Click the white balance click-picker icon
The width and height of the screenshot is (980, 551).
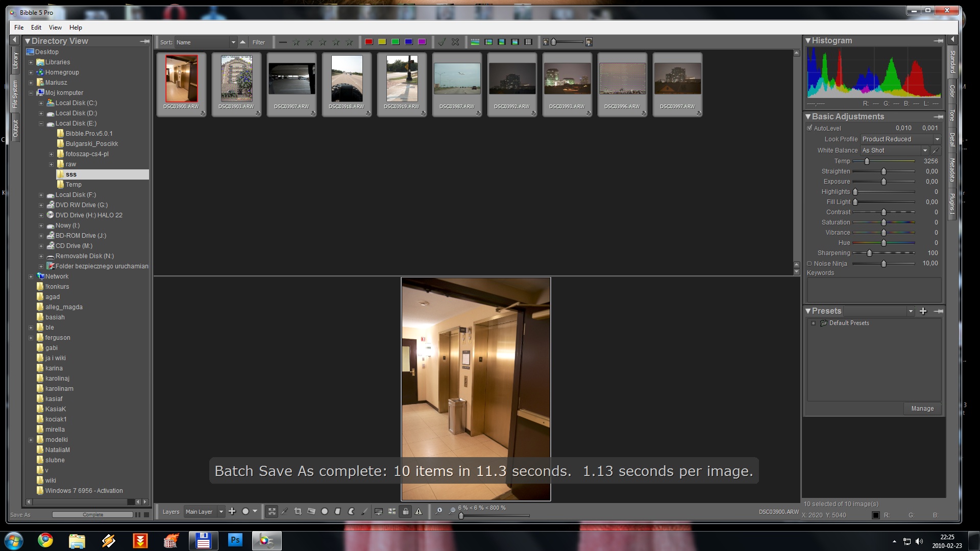(936, 151)
